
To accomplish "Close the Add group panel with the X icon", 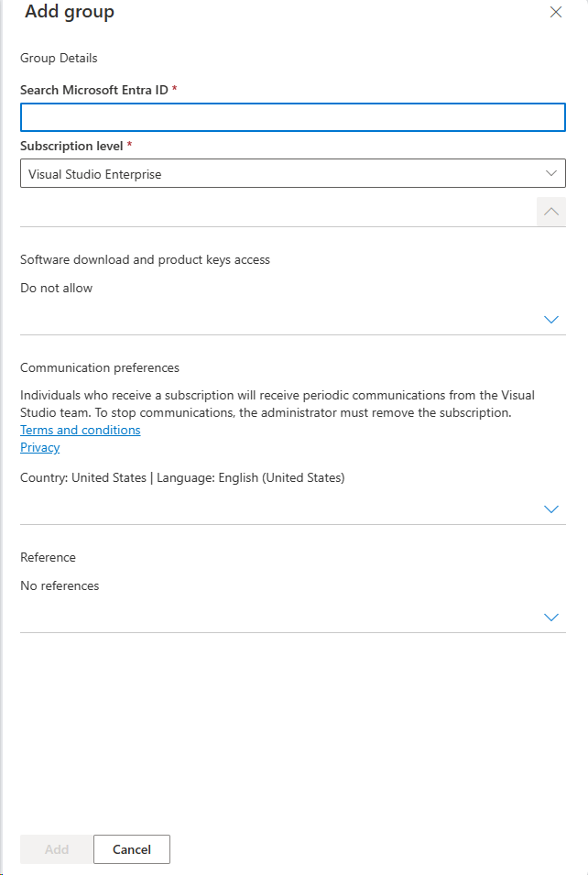I will [x=556, y=12].
